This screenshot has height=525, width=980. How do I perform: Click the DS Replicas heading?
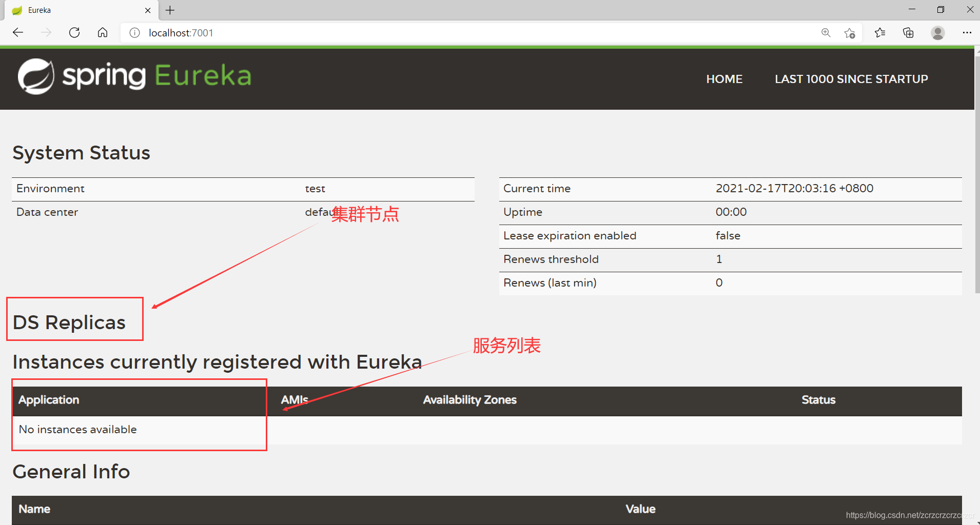69,322
